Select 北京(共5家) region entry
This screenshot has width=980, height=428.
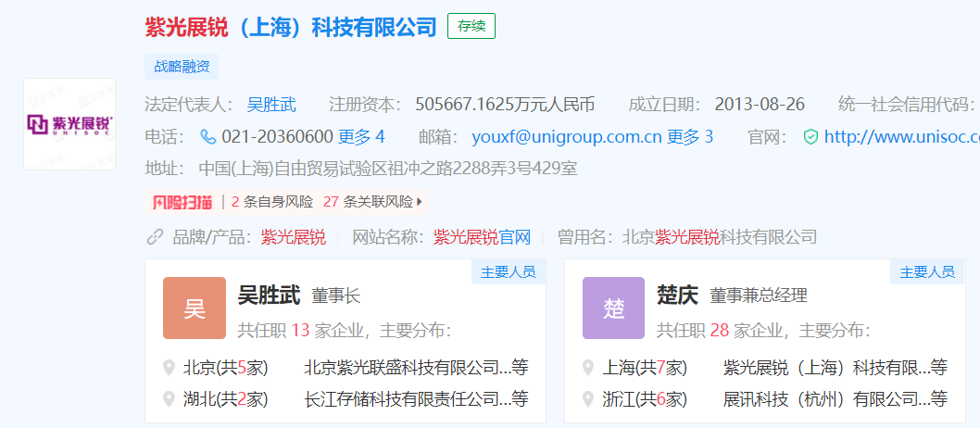point(225,368)
